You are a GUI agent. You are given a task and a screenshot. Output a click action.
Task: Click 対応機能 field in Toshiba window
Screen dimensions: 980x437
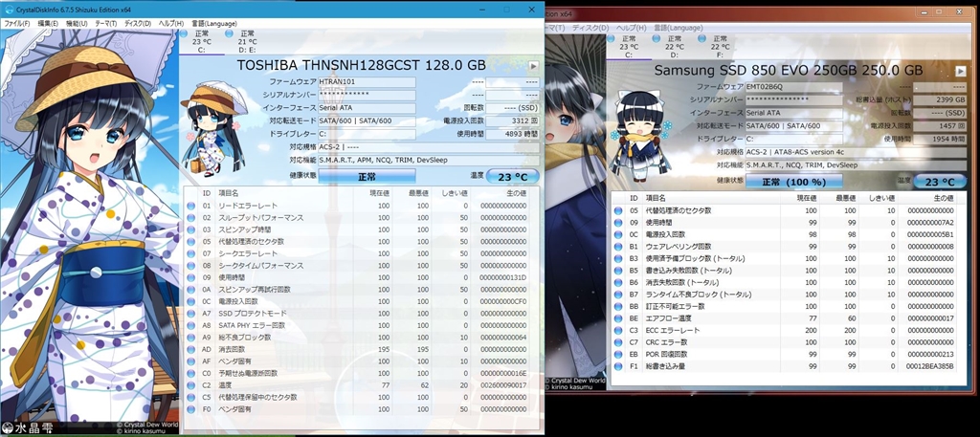429,161
